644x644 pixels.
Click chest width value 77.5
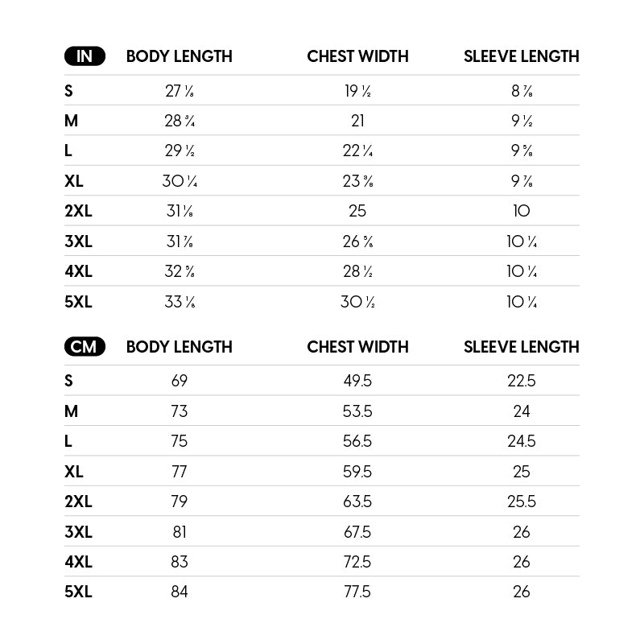click(x=357, y=592)
